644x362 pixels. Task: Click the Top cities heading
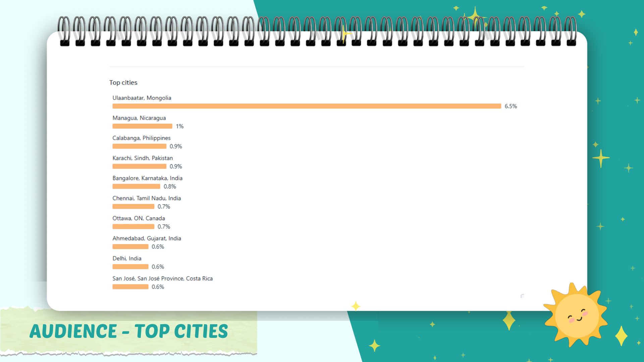123,82
